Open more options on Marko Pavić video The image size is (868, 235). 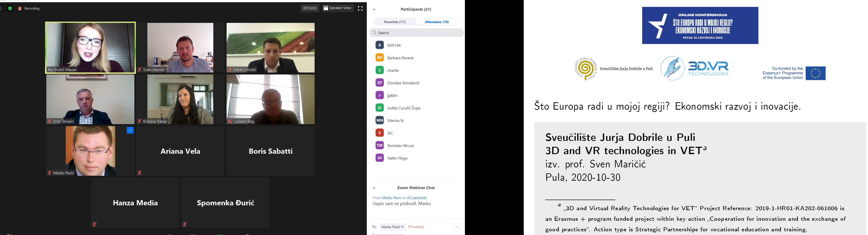[130, 130]
